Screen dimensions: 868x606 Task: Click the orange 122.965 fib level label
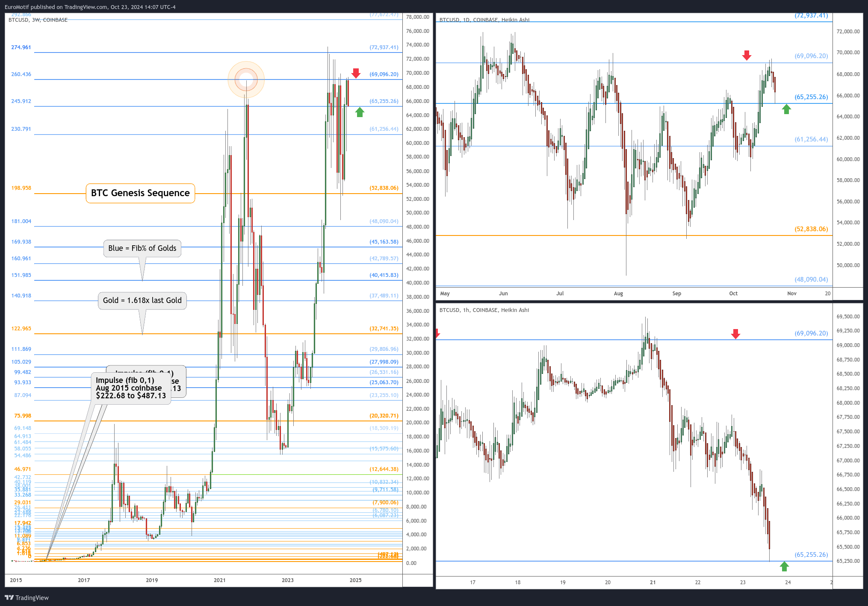[21, 329]
